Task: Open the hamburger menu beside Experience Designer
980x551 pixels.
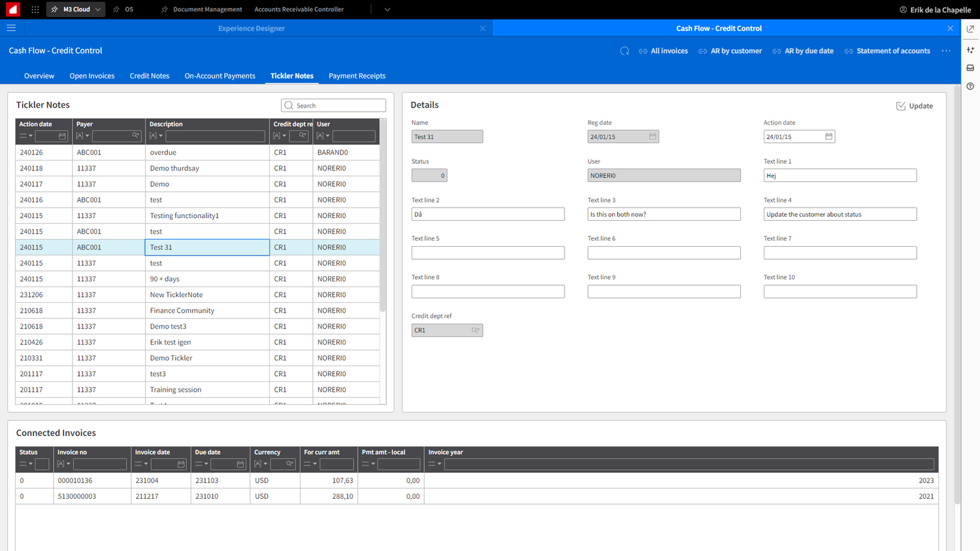Action: (11, 28)
